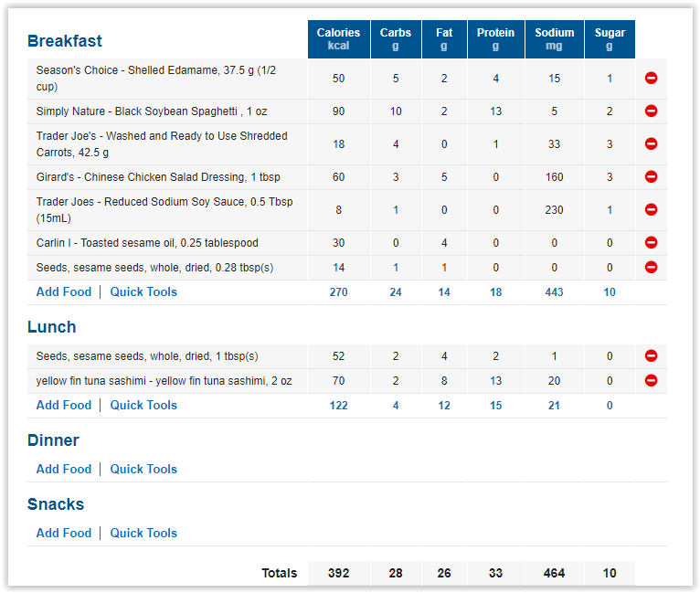Remove Shredded Carrots entry
700x593 pixels.
pos(651,143)
